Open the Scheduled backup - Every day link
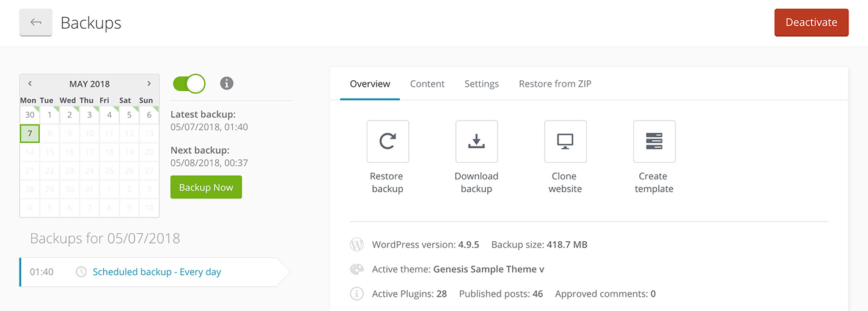The height and width of the screenshot is (311, 868). click(x=156, y=272)
